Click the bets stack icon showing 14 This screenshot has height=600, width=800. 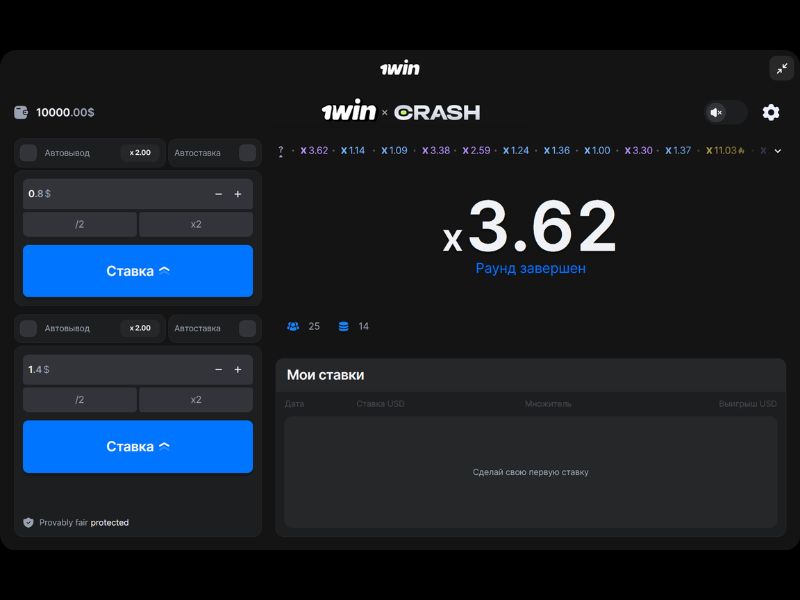click(x=345, y=326)
